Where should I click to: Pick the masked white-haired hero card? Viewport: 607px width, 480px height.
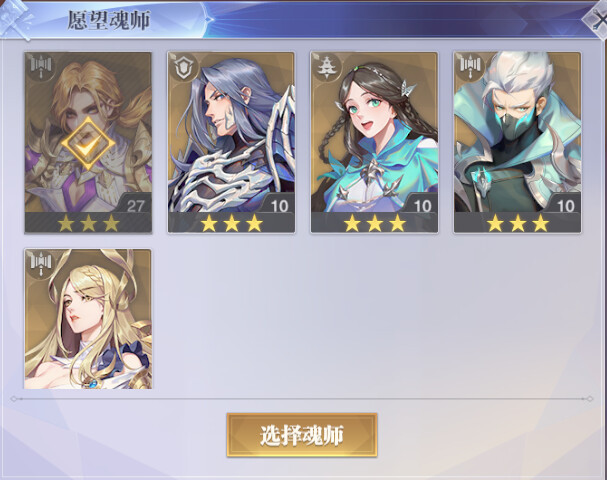pyautogui.click(x=517, y=143)
